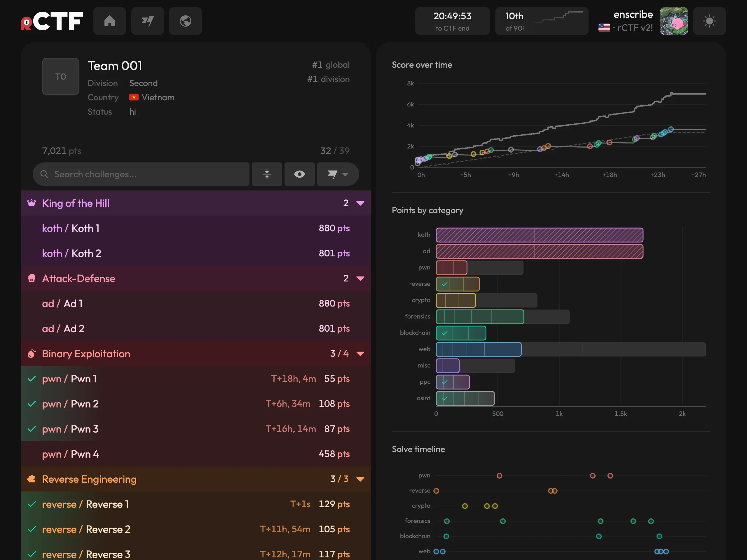Click the web bar in category chart

(479, 349)
